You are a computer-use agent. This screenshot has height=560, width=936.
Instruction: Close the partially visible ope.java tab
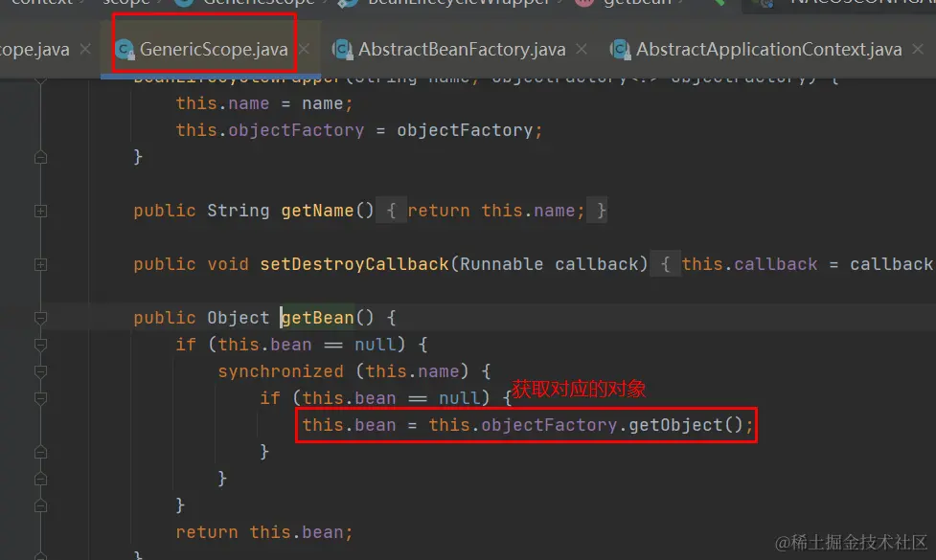point(85,49)
